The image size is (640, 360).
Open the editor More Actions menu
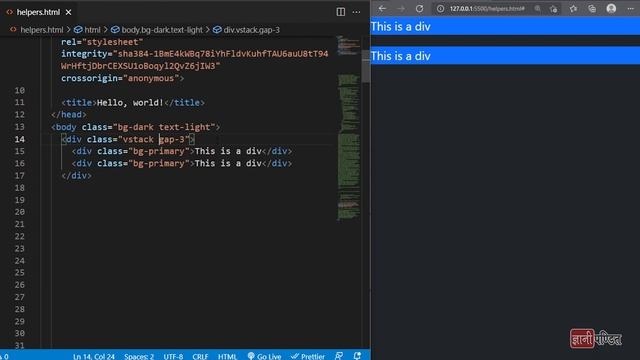pos(356,12)
